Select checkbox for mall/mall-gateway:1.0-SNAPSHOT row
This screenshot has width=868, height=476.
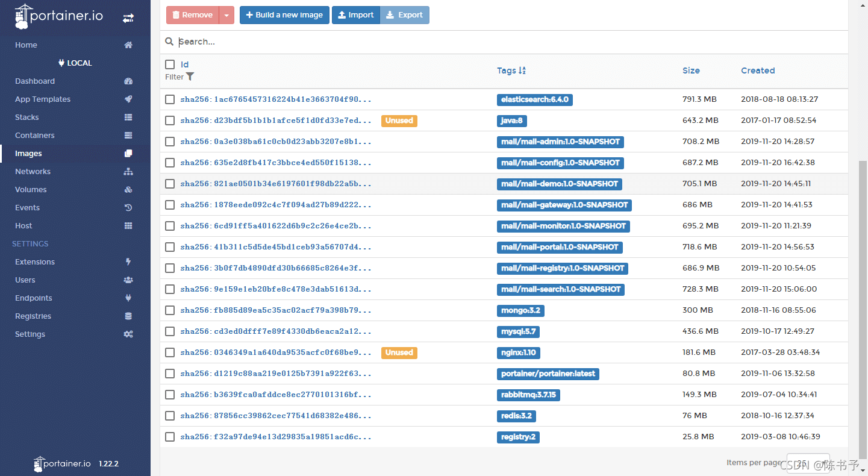170,205
